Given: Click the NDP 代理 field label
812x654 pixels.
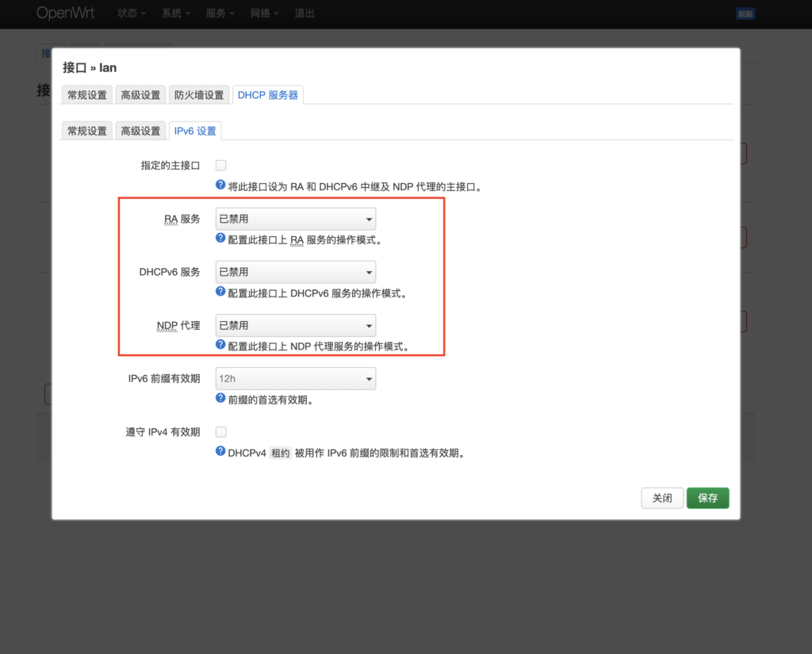Looking at the screenshot, I should pos(178,326).
